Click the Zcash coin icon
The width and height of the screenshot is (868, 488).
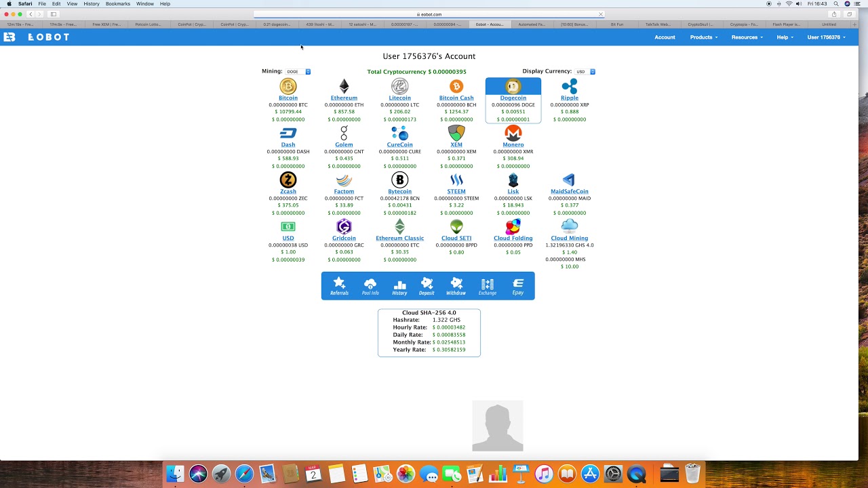(288, 180)
